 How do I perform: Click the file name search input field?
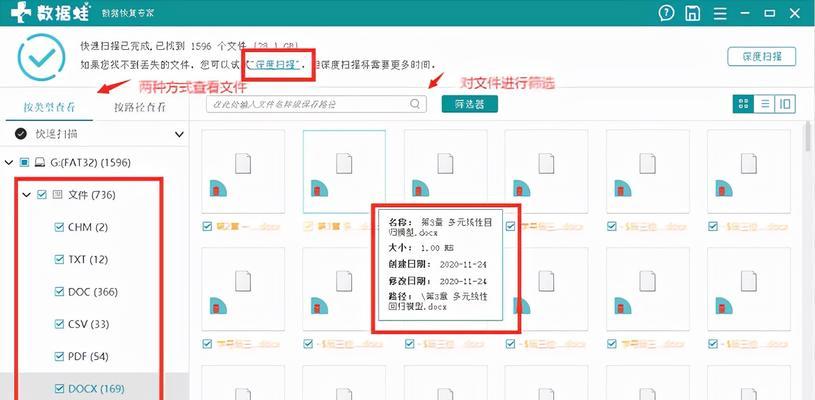[x=316, y=104]
